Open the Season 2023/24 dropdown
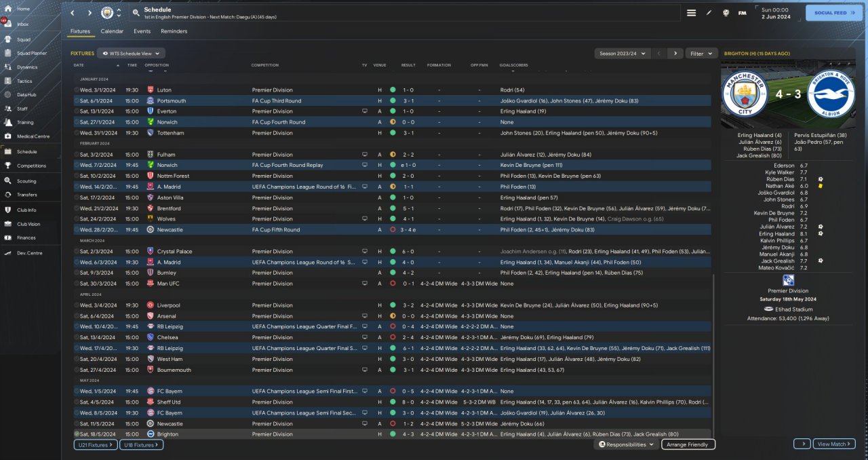Image resolution: width=868 pixels, height=460 pixels. (622, 53)
